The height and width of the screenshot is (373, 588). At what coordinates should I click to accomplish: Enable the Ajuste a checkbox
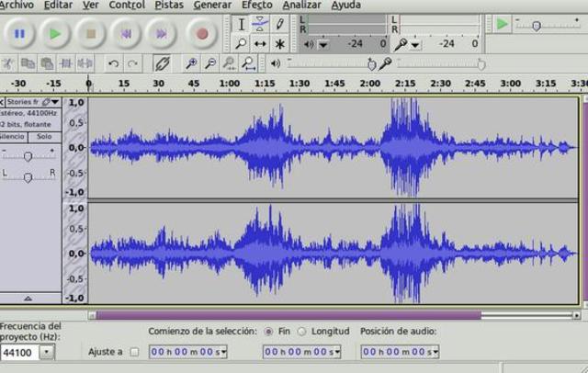(134, 352)
